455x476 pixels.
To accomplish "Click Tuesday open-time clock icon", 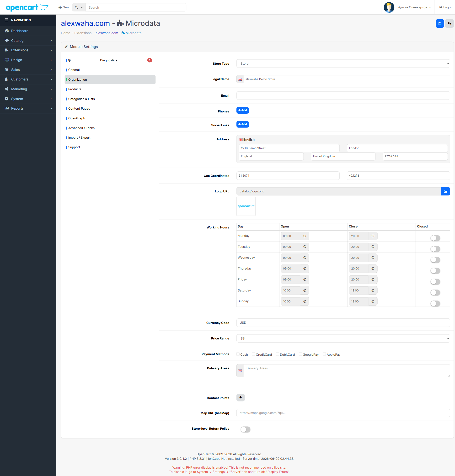I will tap(305, 247).
